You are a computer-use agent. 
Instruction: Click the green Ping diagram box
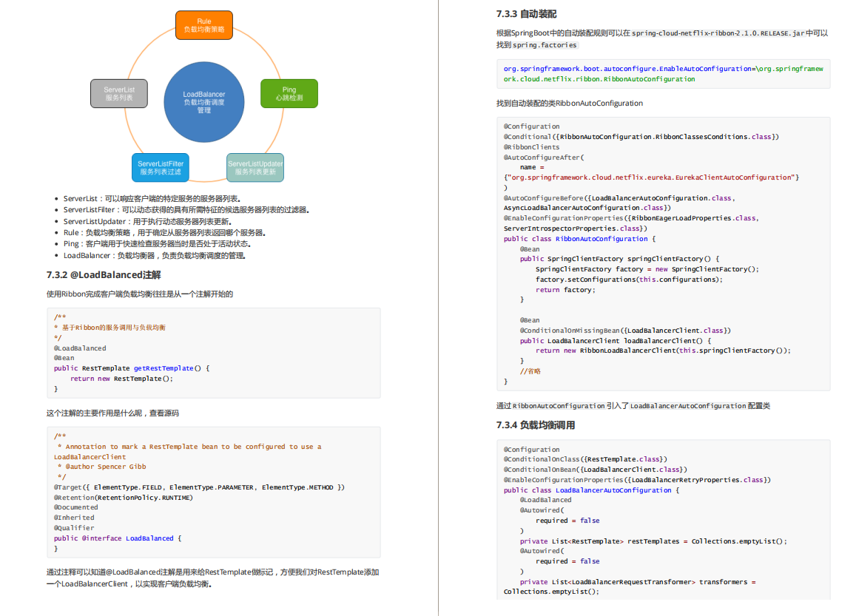point(289,94)
